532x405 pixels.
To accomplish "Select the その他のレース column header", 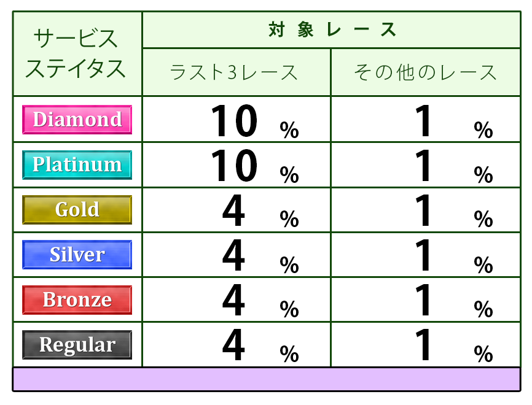I will tap(425, 72).
